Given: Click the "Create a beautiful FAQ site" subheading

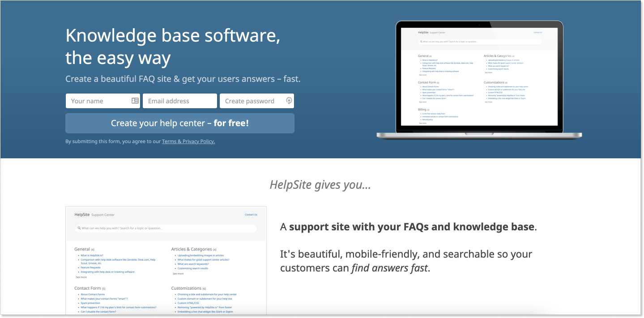Looking at the screenshot, I should (x=183, y=79).
